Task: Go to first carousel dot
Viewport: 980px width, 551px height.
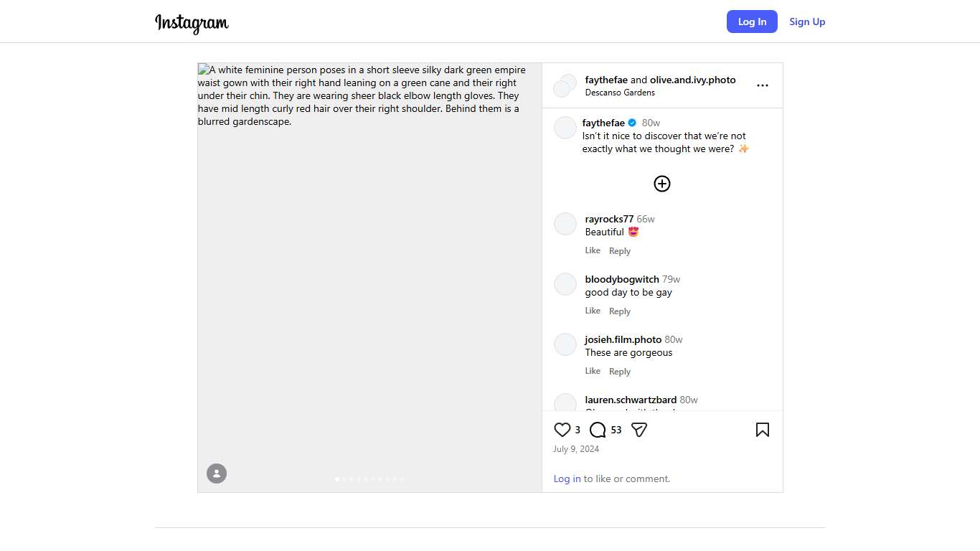Action: [x=337, y=479]
